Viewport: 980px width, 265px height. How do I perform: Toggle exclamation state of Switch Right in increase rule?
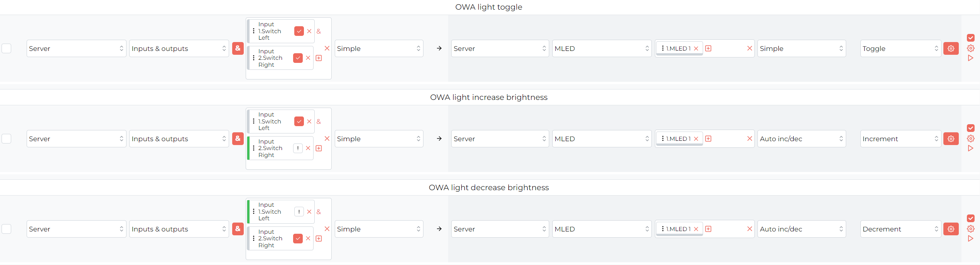pyautogui.click(x=298, y=148)
